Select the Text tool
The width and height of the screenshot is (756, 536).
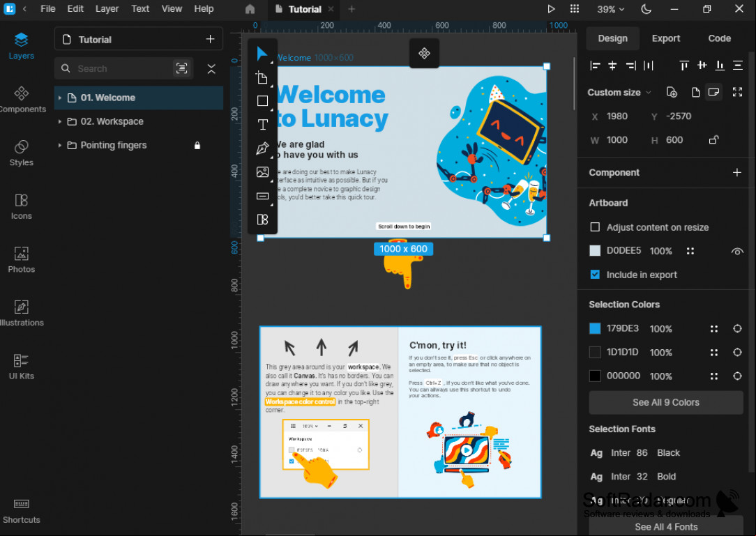tap(262, 124)
